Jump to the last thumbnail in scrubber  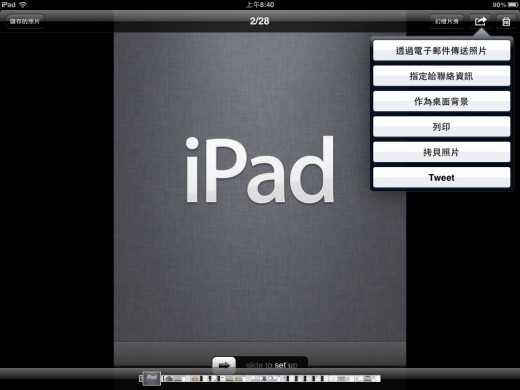click(376, 378)
